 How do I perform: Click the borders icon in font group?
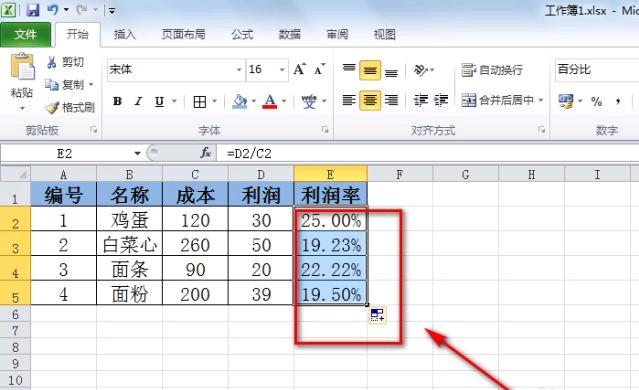199,101
